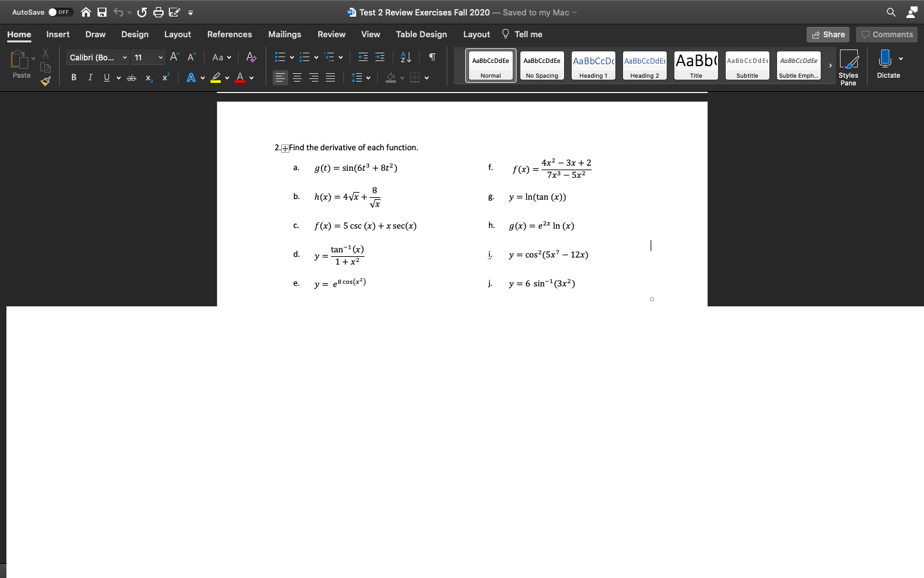The width and height of the screenshot is (924, 578).
Task: Click the Print icon
Action: [x=158, y=12]
